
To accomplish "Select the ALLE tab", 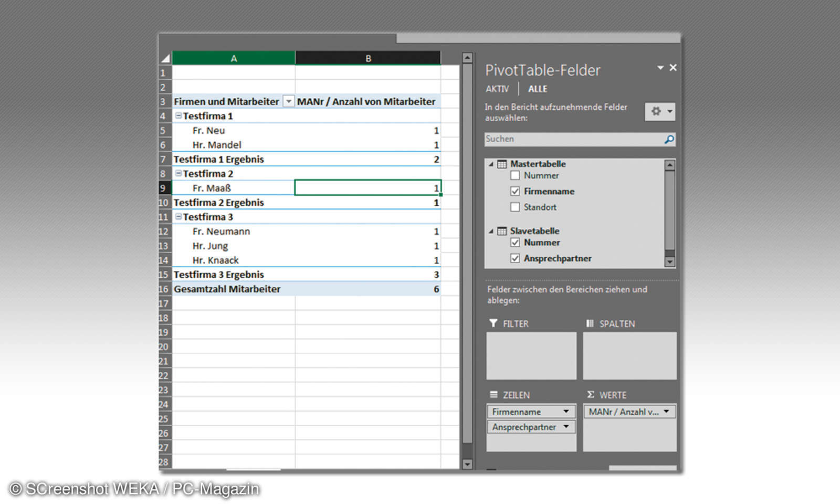I will pyautogui.click(x=537, y=89).
